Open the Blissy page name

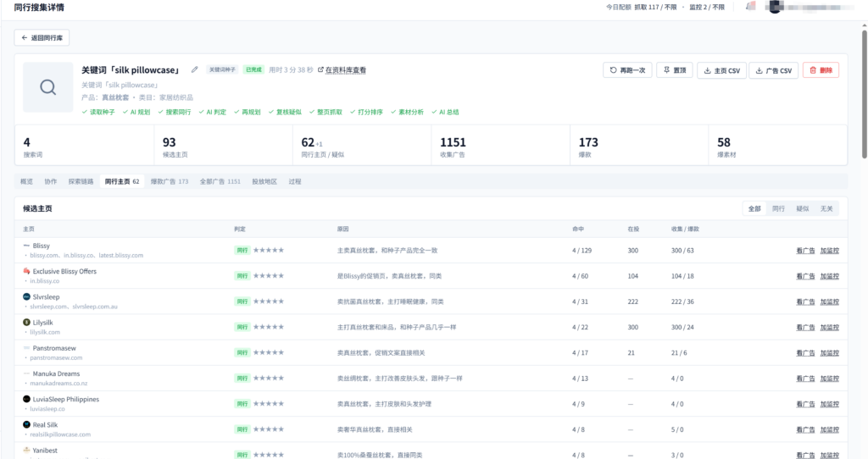tap(41, 246)
